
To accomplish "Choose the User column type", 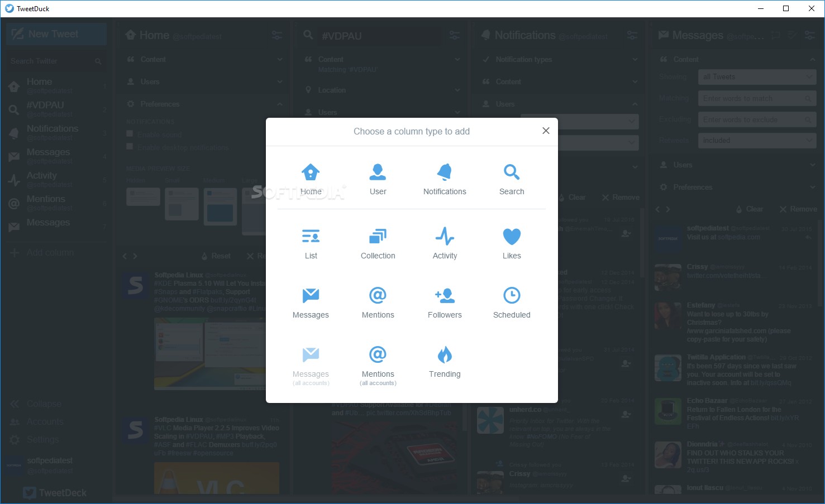I will (x=378, y=179).
